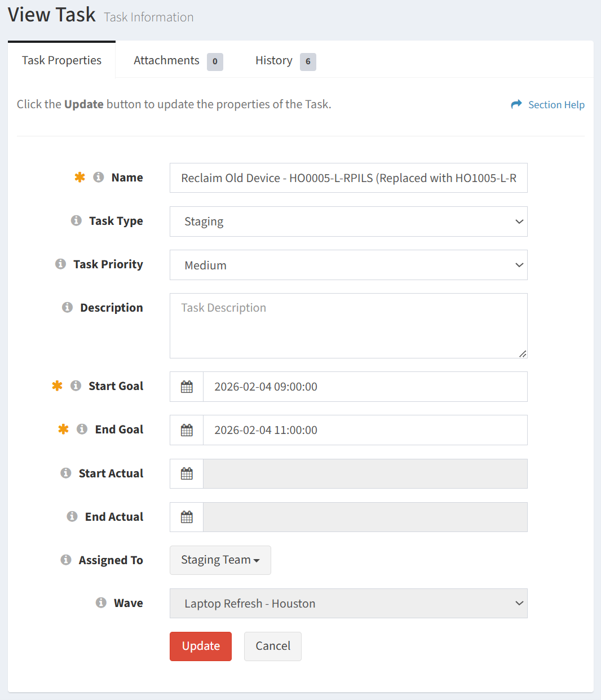Open the Staging Team assignment dropdown
The width and height of the screenshot is (601, 700).
220,560
